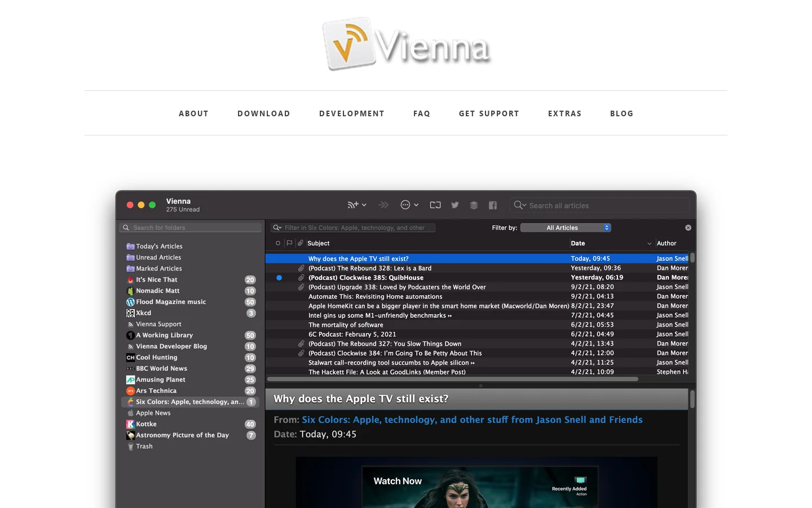Click the circled ellipsis action toolbar icon
The width and height of the screenshot is (812, 508).
coord(405,205)
